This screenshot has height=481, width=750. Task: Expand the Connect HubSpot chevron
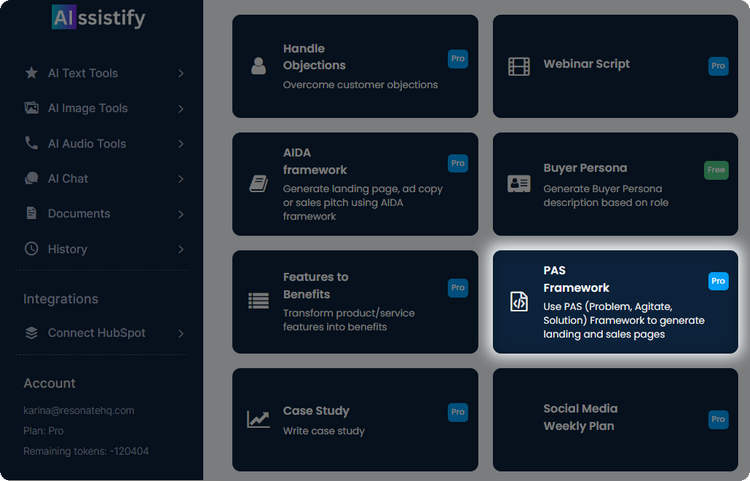pos(181,333)
